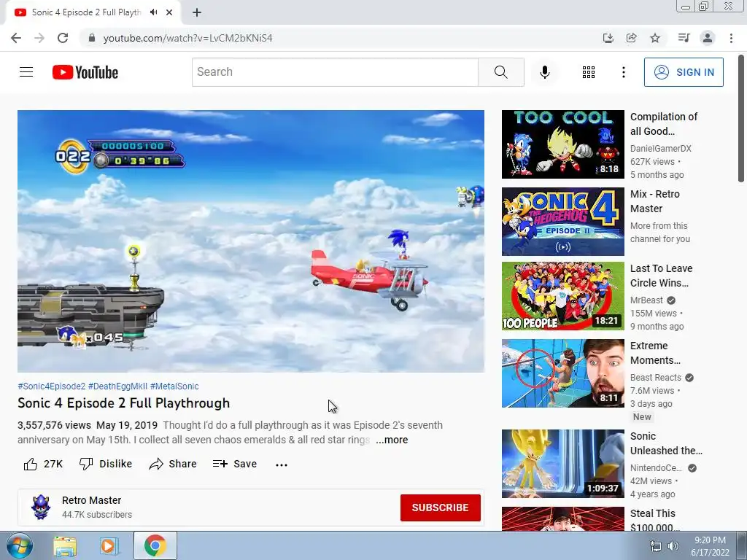Open hashtag #MetalSonic
This screenshot has width=747, height=560.
(174, 386)
